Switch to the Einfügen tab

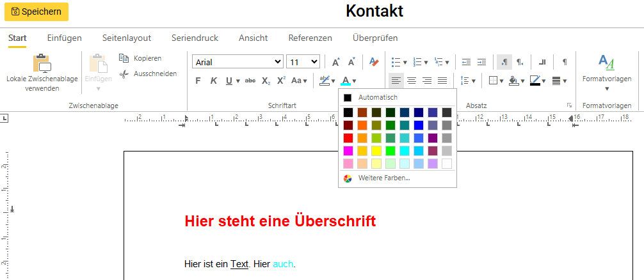pos(64,38)
